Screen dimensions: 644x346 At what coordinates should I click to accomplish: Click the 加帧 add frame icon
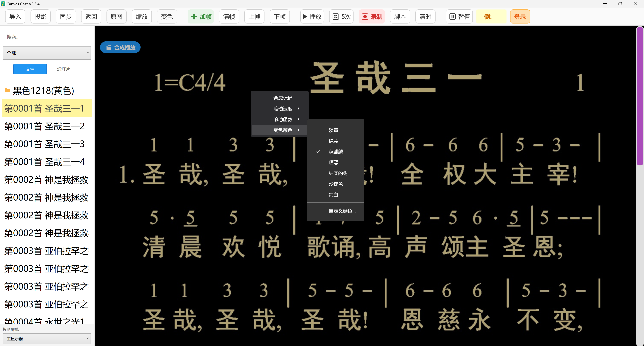click(x=194, y=16)
